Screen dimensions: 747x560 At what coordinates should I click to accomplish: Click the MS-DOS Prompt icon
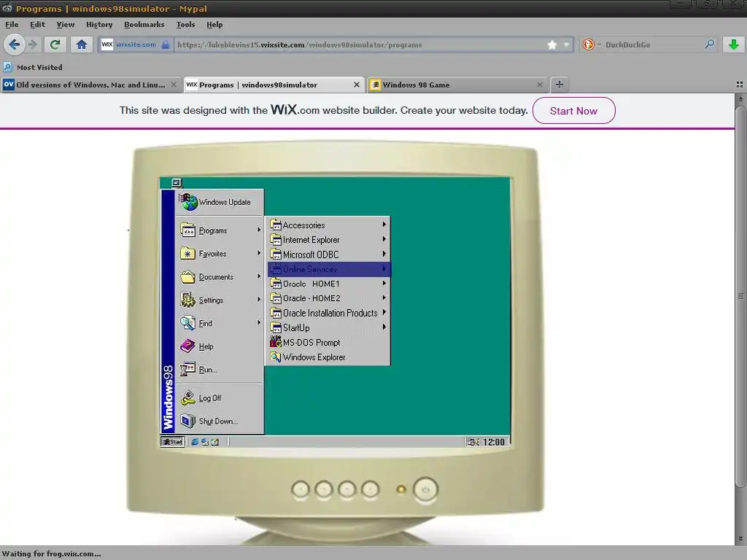coord(275,342)
